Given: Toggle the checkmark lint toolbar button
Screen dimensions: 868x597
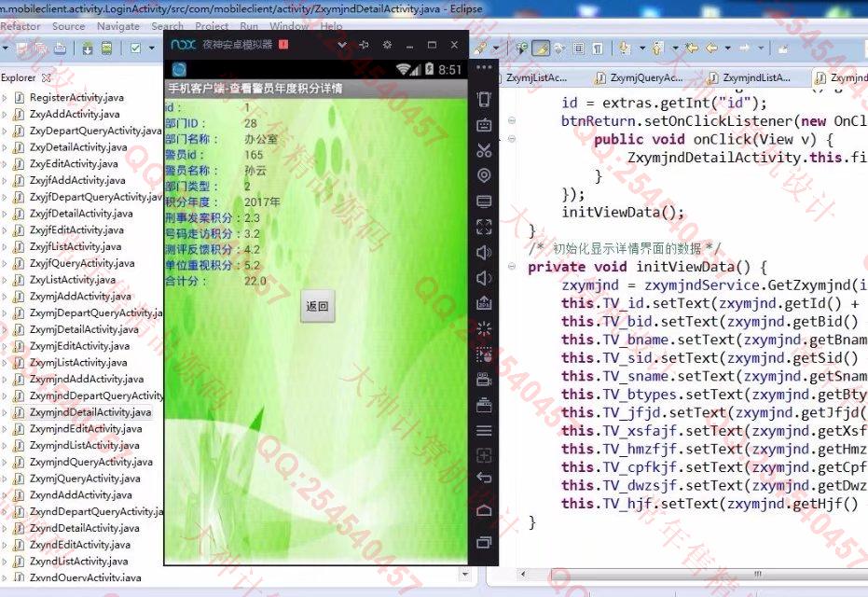Looking at the screenshot, I should click(x=135, y=49).
